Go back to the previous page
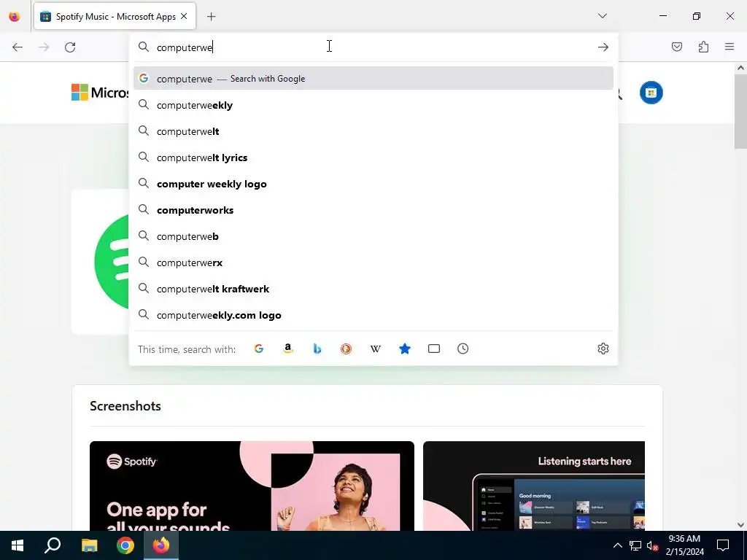The image size is (747, 560). click(x=18, y=47)
